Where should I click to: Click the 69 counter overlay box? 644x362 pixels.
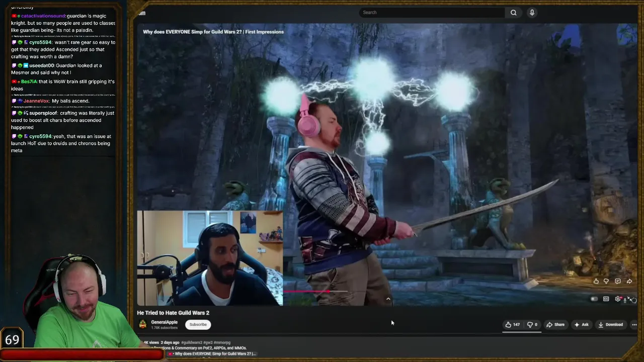pyautogui.click(x=12, y=339)
